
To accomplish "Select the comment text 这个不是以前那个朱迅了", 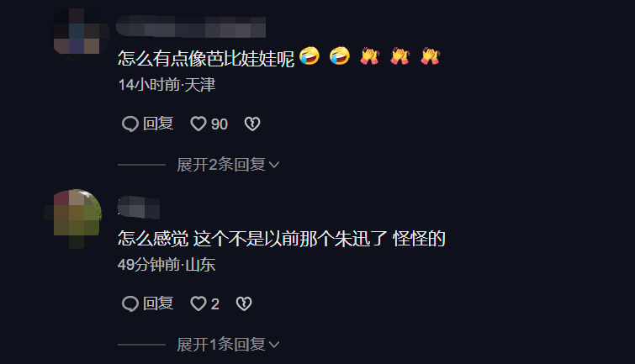I will point(290,239).
